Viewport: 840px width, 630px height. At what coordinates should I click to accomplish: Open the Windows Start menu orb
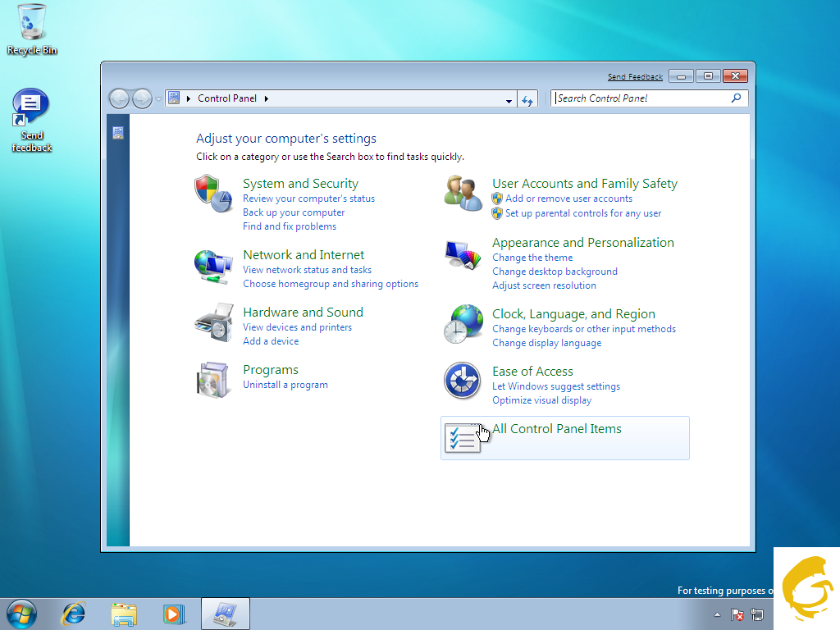tap(21, 613)
